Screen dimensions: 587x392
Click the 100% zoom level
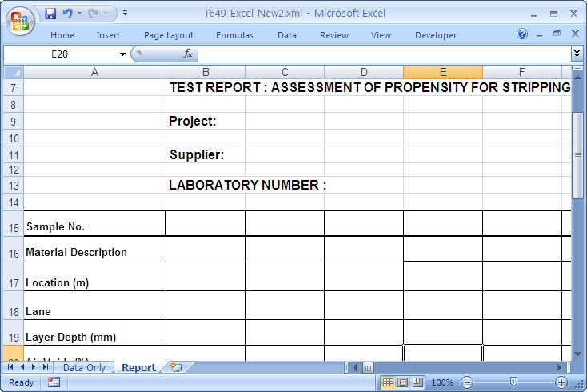[x=442, y=382]
